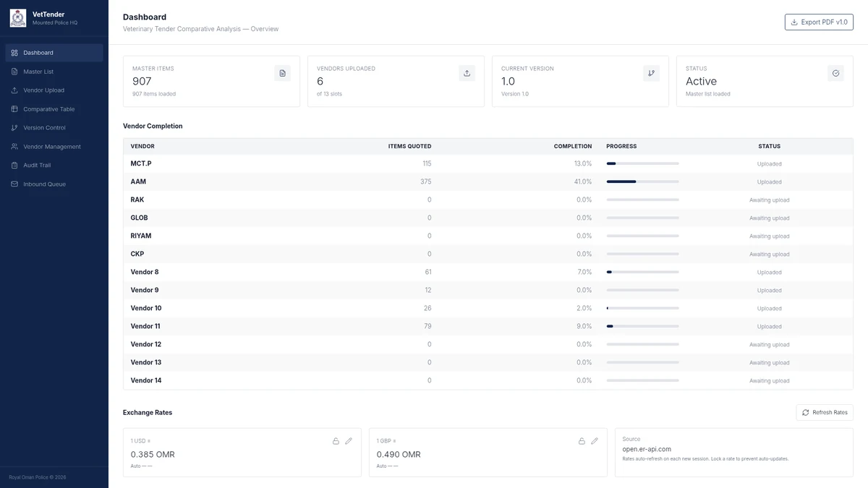Click the Status column header
This screenshot has width=868, height=488.
[769, 146]
